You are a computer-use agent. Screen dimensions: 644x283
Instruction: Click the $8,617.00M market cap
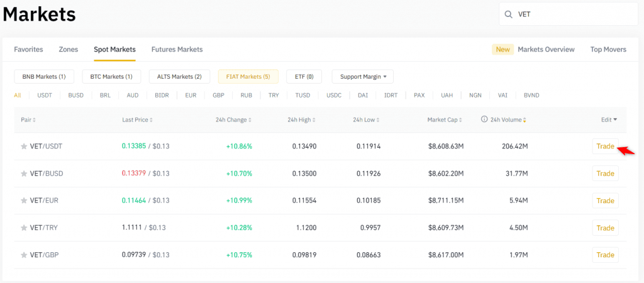click(x=446, y=255)
